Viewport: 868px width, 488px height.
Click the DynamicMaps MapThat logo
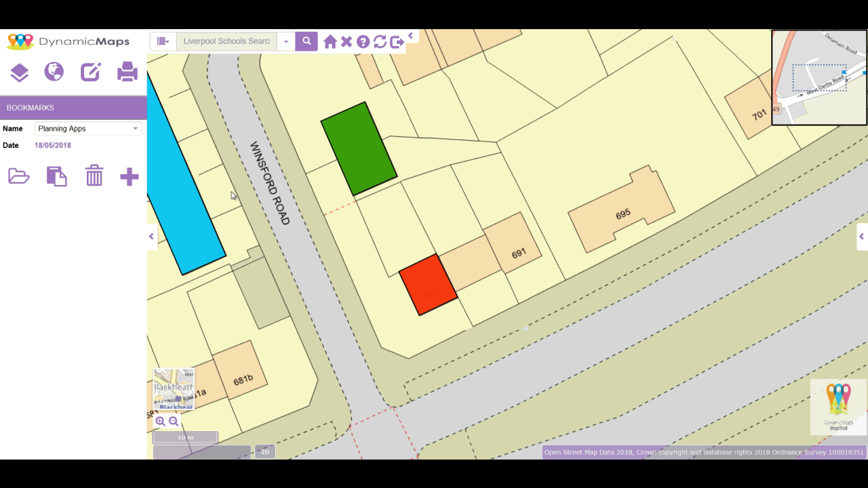[x=838, y=407]
